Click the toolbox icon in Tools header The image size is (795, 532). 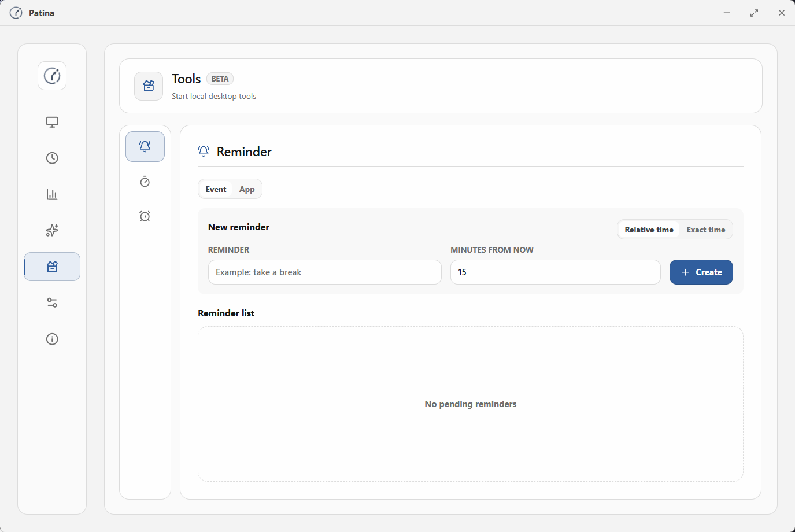[x=149, y=86]
